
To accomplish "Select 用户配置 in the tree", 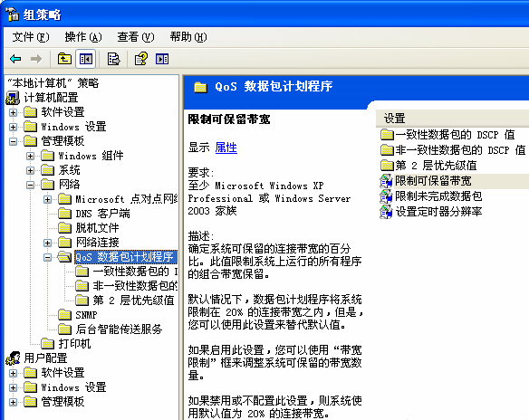I will [x=45, y=358].
